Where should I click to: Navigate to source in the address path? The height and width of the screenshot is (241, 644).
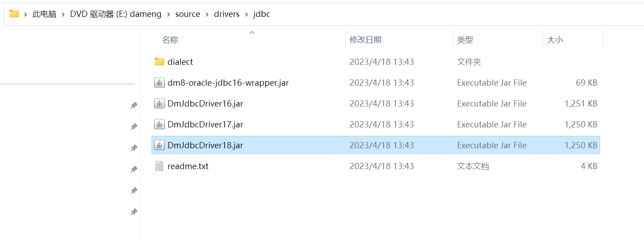coord(188,14)
